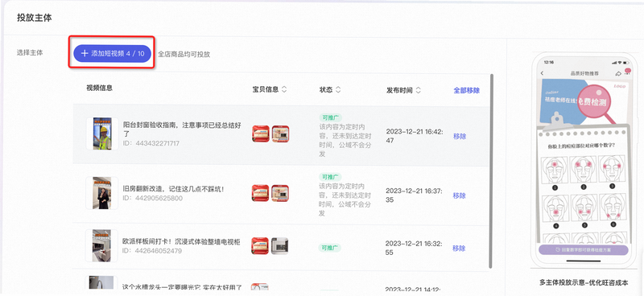Open the 旧房翻新改造 video thumbnail
The image size is (644, 296).
click(x=102, y=193)
